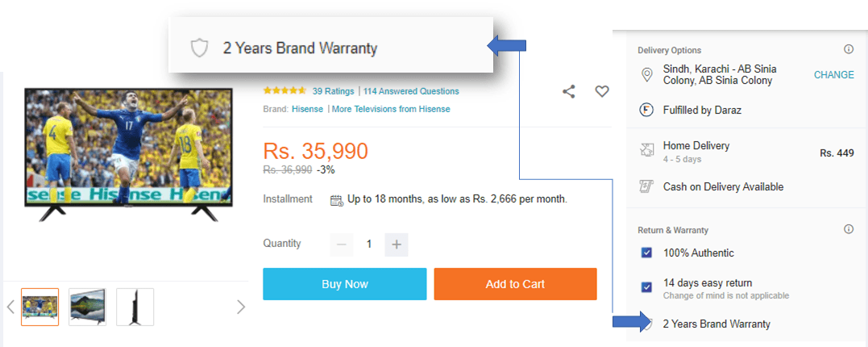This screenshot has height=347, width=868.
Task: Show previous product thumbnails with left chevron
Action: [10, 307]
